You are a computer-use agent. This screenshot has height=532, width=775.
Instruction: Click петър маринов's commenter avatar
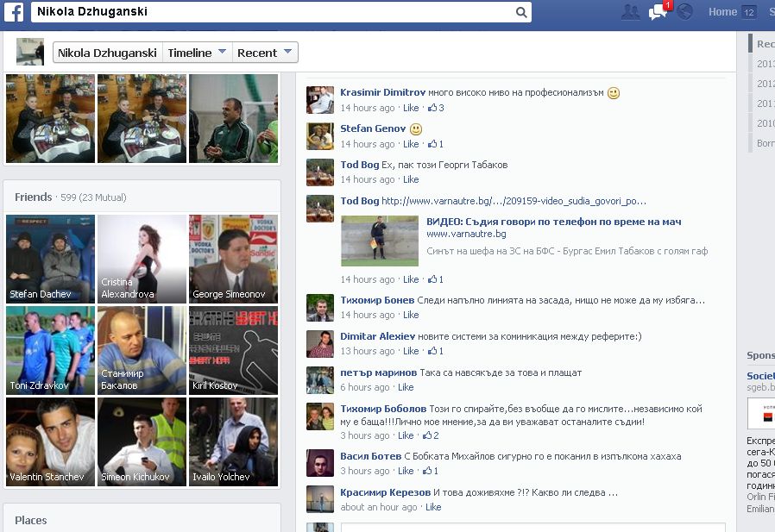click(320, 380)
